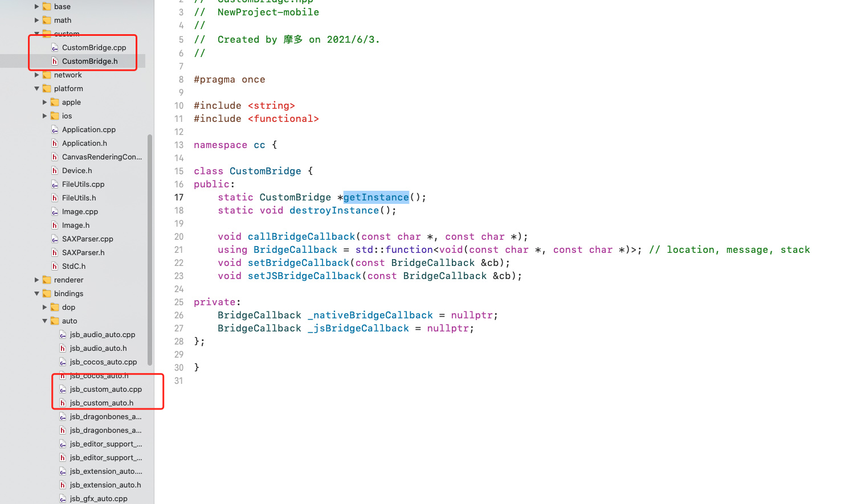Click the Application.cpp file icon
Image resolution: width=853 pixels, height=504 pixels.
point(55,130)
